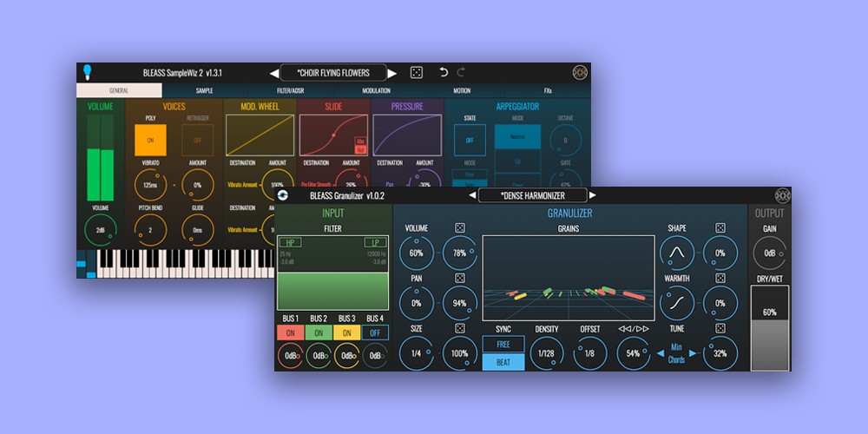Image resolution: width=868 pixels, height=434 pixels.
Task: Click the SampleWiz randomize dice icon
Action: (x=417, y=73)
